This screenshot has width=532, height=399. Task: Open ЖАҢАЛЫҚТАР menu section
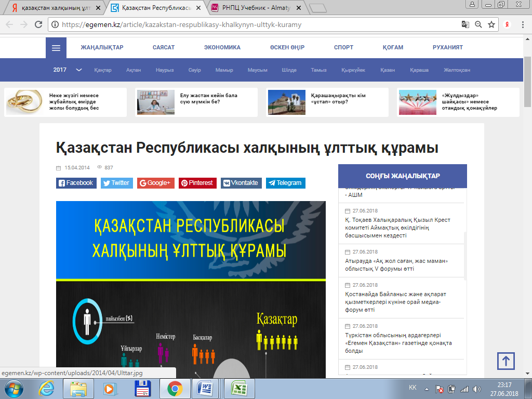click(102, 47)
